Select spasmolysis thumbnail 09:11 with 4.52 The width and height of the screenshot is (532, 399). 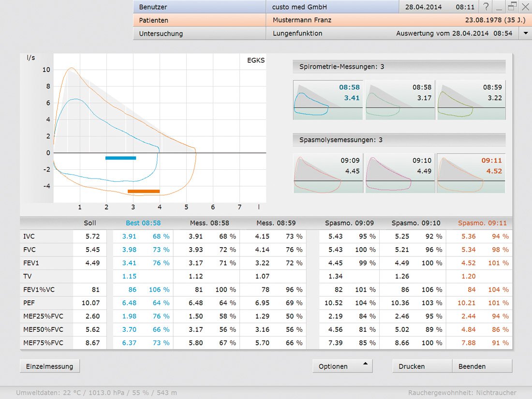471,174
